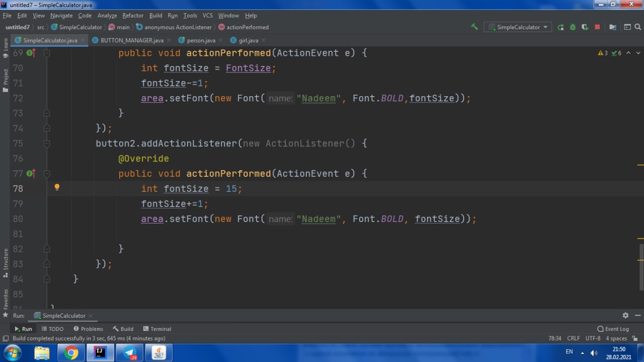Click the Run Anything toolbar icon
Viewport: 644px width, 362px height.
click(627, 27)
